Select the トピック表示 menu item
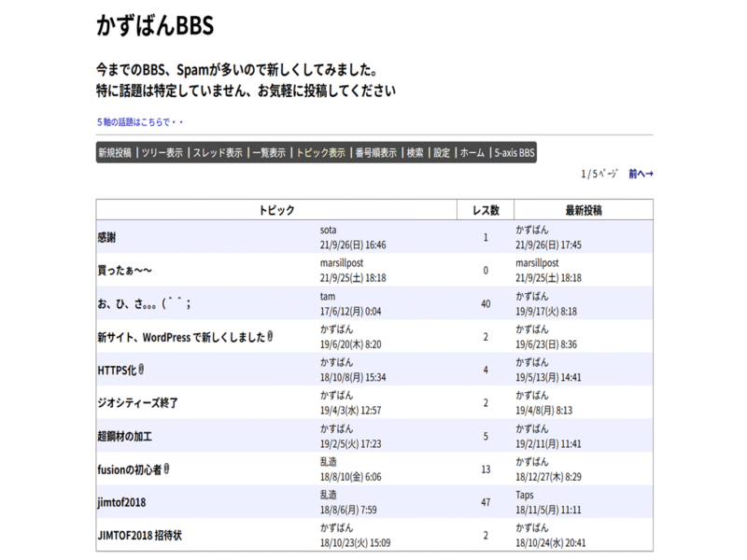Viewport: 747px width, 560px height. click(320, 153)
